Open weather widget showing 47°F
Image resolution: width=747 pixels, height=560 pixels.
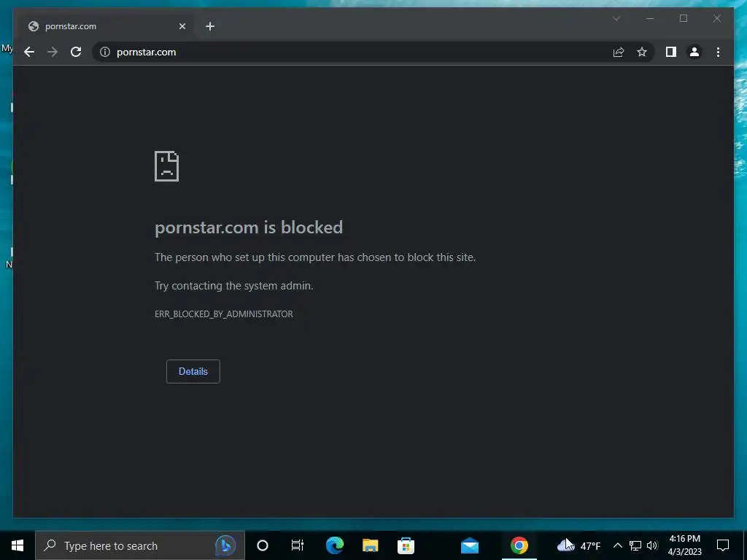click(x=578, y=545)
